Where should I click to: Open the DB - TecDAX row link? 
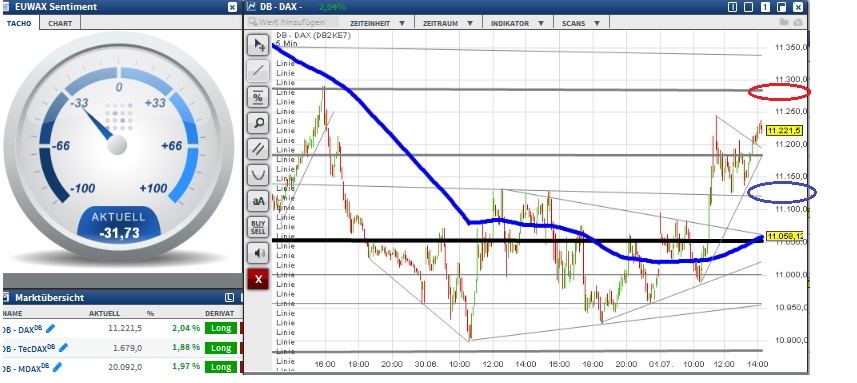click(x=30, y=348)
